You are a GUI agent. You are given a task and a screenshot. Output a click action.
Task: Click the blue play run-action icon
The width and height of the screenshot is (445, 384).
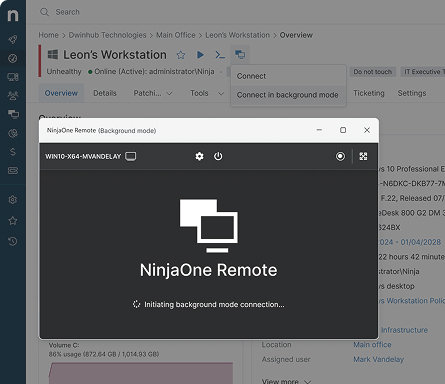coord(200,55)
